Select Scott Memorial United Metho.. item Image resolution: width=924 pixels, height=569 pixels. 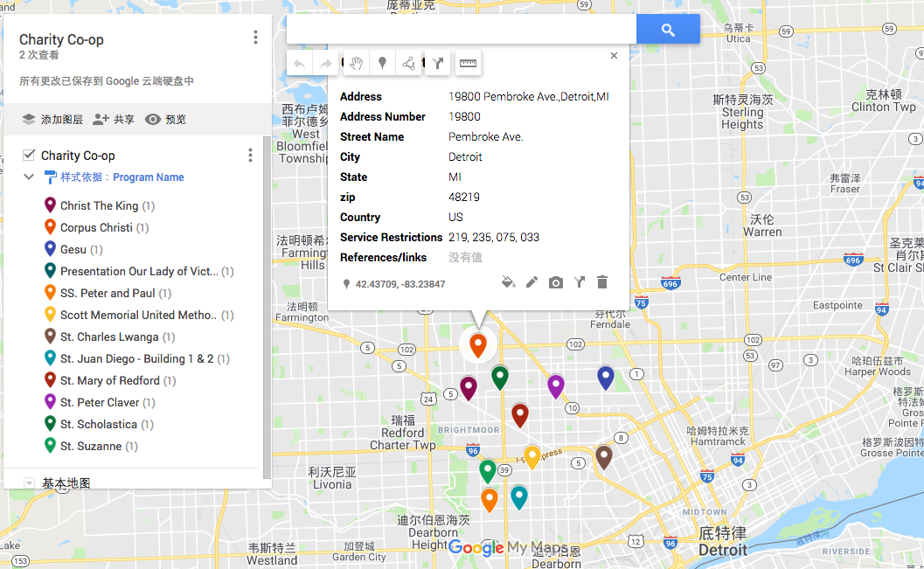138,315
